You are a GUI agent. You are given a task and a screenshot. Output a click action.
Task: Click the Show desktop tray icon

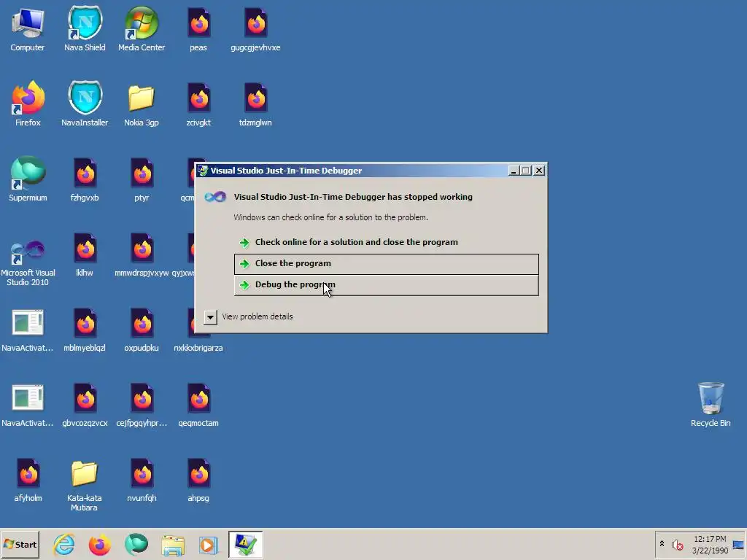[738, 545]
